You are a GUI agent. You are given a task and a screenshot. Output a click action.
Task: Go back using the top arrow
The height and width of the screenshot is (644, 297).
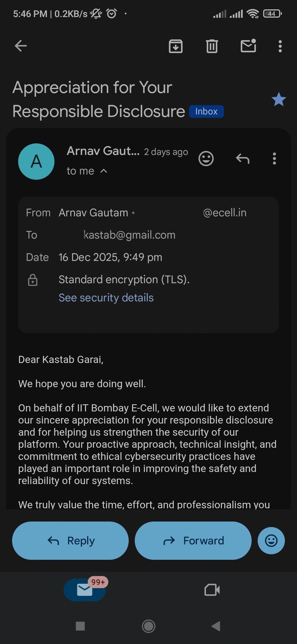(21, 46)
